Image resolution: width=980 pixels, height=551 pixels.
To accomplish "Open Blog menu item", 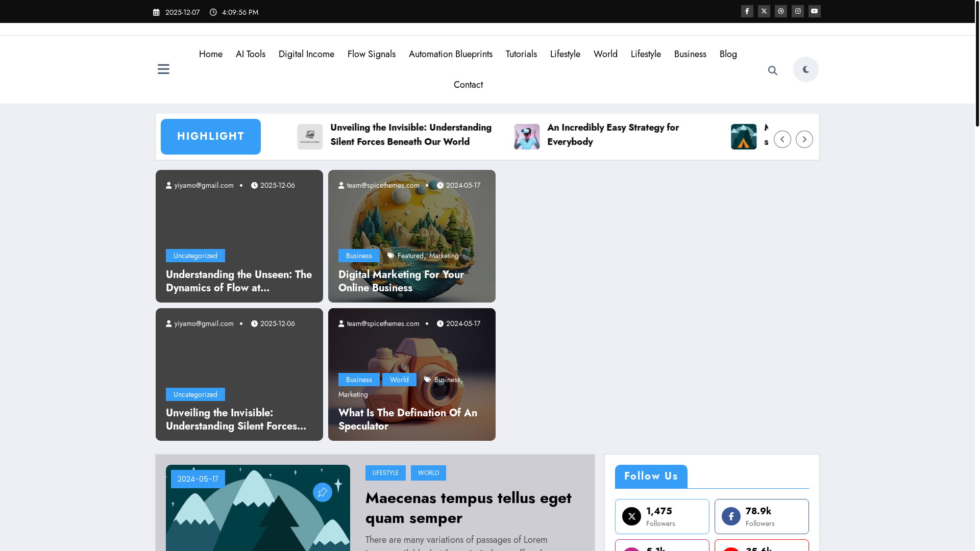I will point(728,54).
